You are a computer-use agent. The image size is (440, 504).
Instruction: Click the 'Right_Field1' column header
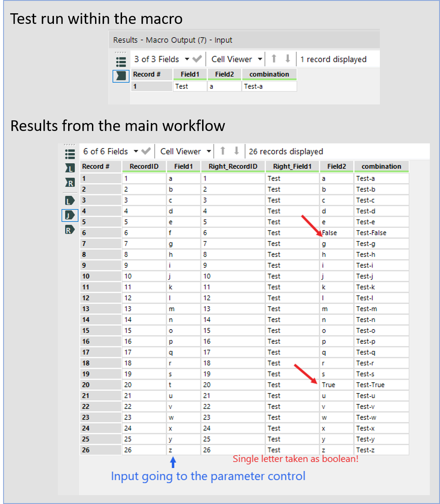click(x=292, y=166)
